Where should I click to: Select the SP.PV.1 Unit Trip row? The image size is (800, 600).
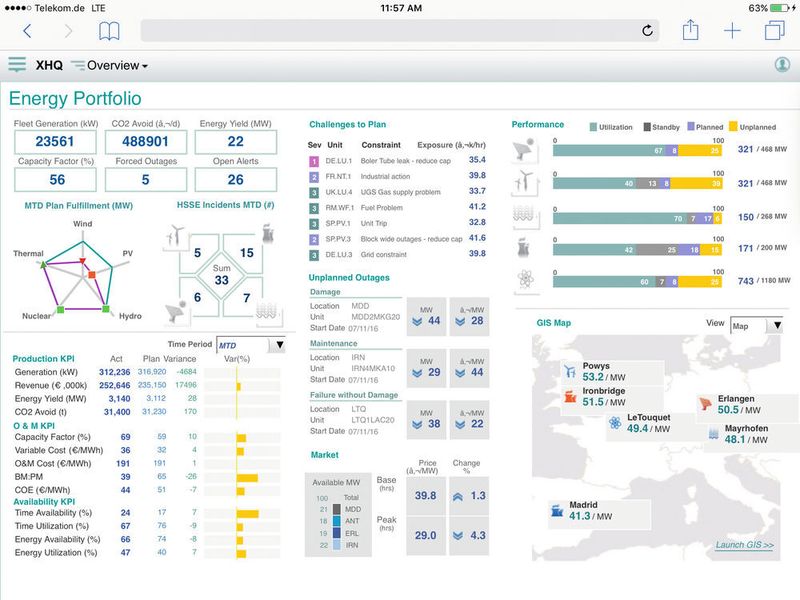(x=397, y=223)
